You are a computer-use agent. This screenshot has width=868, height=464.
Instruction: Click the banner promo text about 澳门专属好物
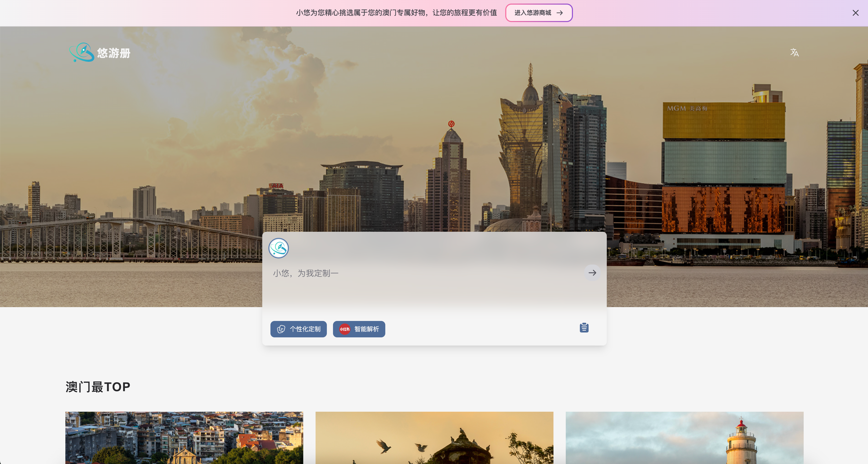click(396, 13)
